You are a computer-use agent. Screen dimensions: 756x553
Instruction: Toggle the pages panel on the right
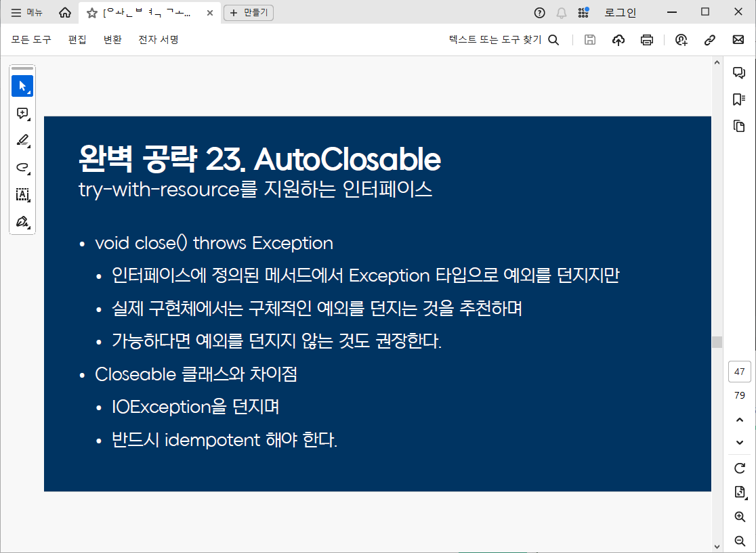click(x=739, y=127)
